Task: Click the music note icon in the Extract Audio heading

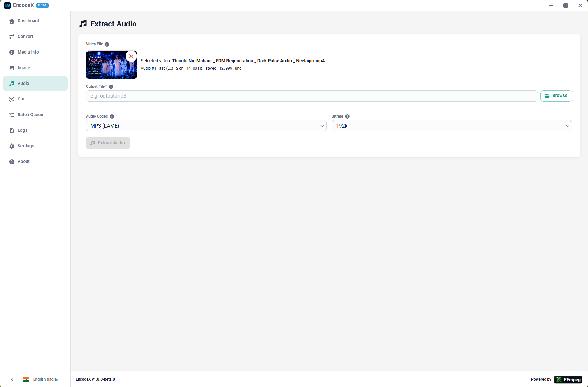Action: (83, 24)
